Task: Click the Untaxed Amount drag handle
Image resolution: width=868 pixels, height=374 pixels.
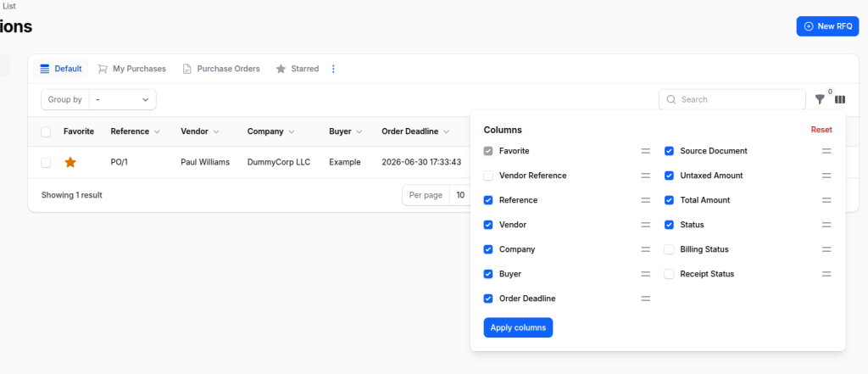Action: (826, 176)
